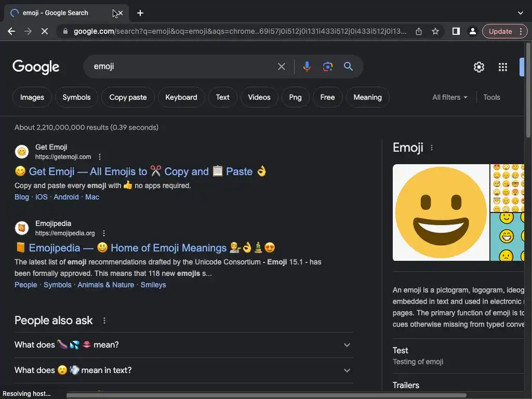The height and width of the screenshot is (399, 532).
Task: Expand the eggplant emoji meaning question
Action: tap(183, 345)
